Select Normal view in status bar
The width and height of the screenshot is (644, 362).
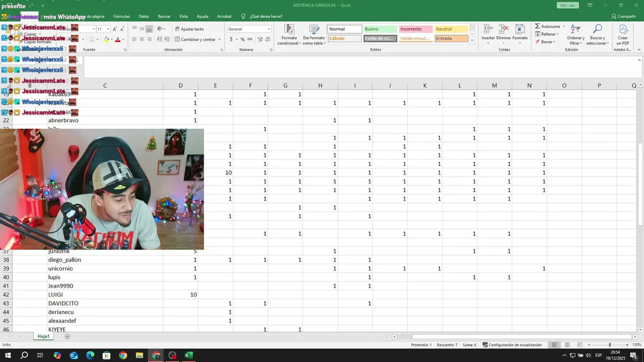(x=554, y=345)
